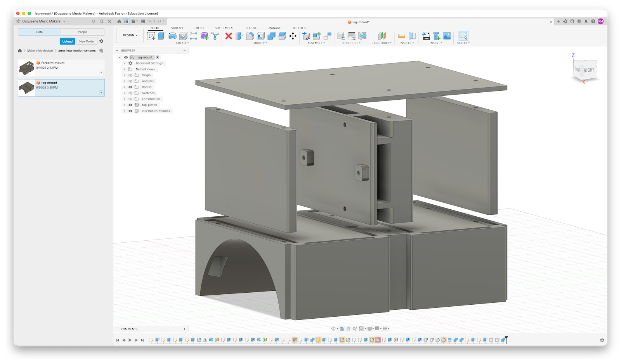Viewport: 621px width, 364px height.
Task: Expand the Document Settings node
Action: pos(124,63)
